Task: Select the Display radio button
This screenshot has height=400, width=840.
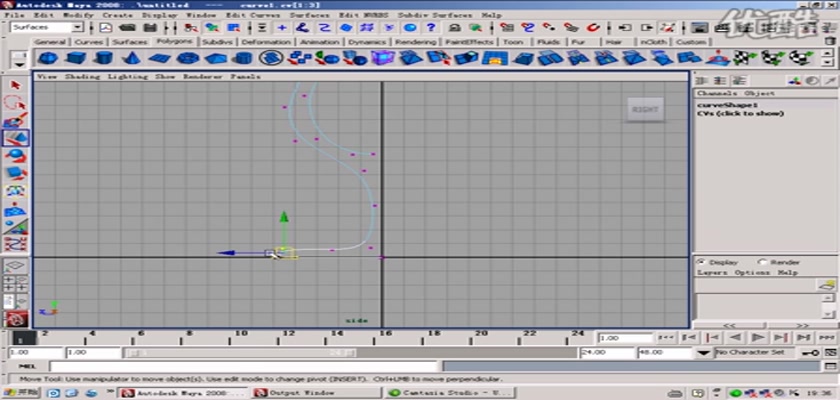Action: pos(700,262)
